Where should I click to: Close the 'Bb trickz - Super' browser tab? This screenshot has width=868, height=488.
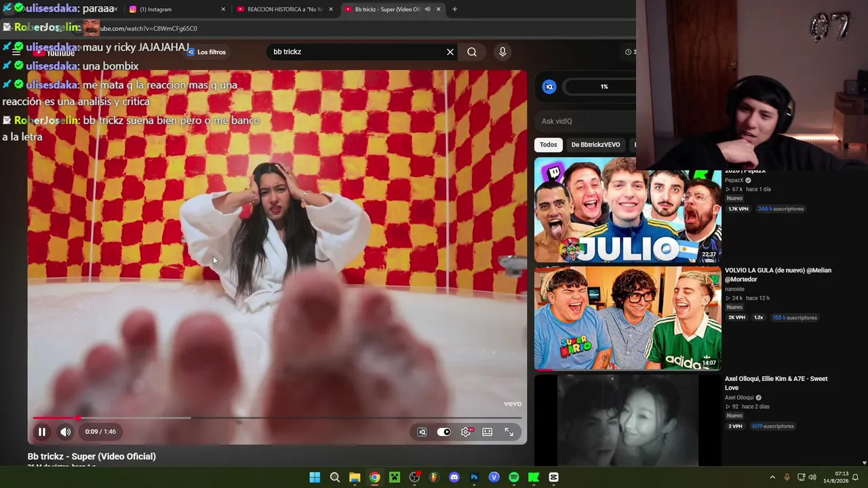[438, 9]
